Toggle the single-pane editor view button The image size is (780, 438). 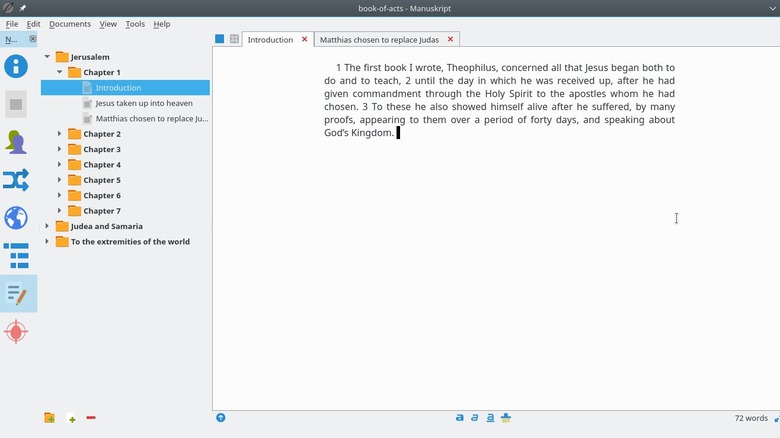pyautogui.click(x=220, y=39)
